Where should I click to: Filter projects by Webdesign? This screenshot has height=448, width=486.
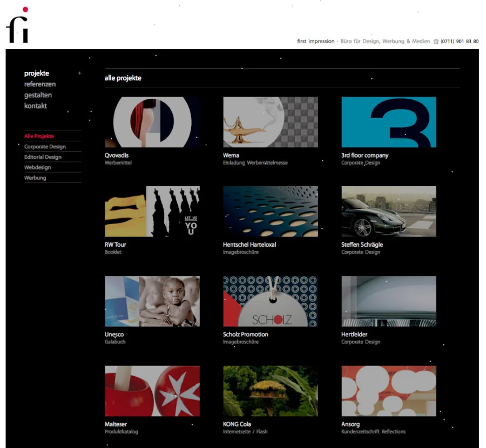click(37, 167)
